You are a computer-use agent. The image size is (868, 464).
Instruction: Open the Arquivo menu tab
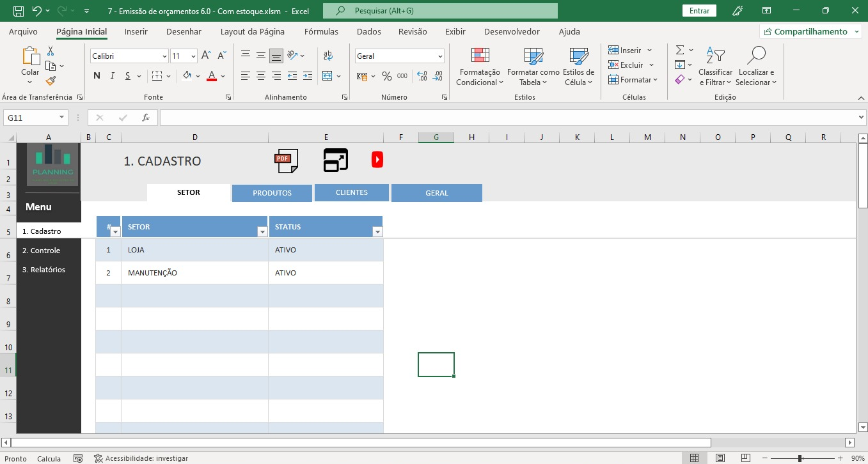[23, 31]
